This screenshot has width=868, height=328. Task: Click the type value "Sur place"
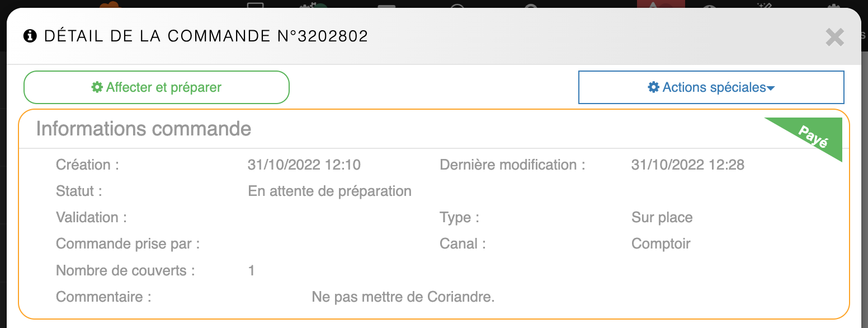pos(662,218)
